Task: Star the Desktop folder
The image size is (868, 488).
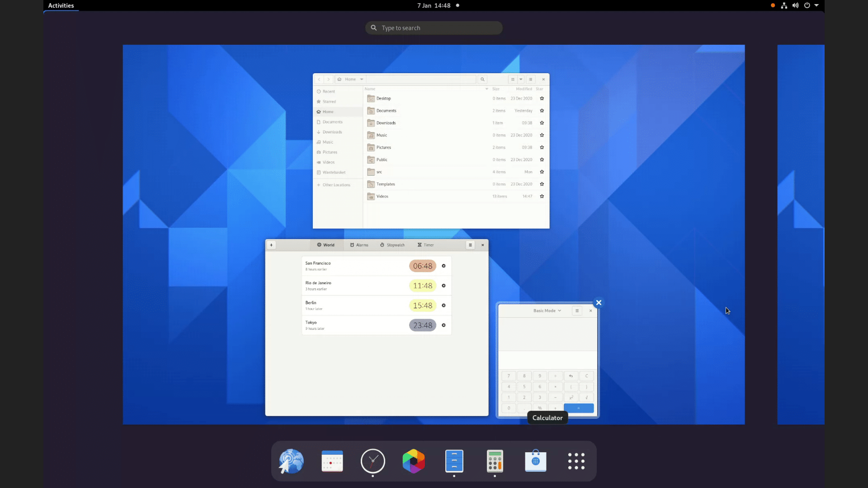Action: [542, 99]
